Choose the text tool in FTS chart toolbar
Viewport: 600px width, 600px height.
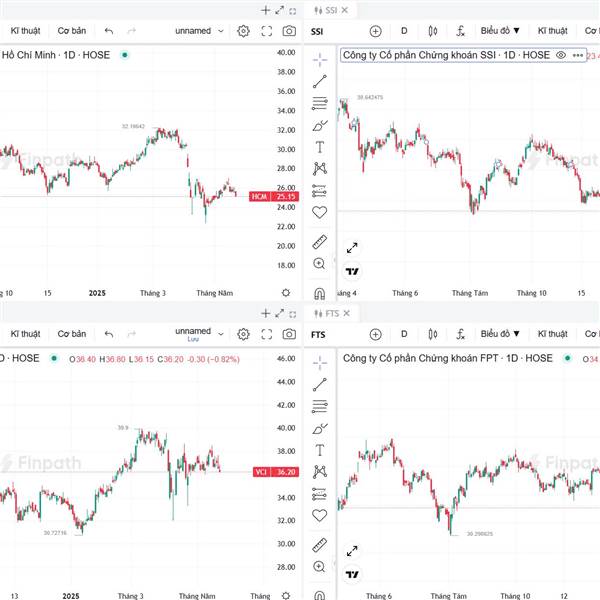320,450
